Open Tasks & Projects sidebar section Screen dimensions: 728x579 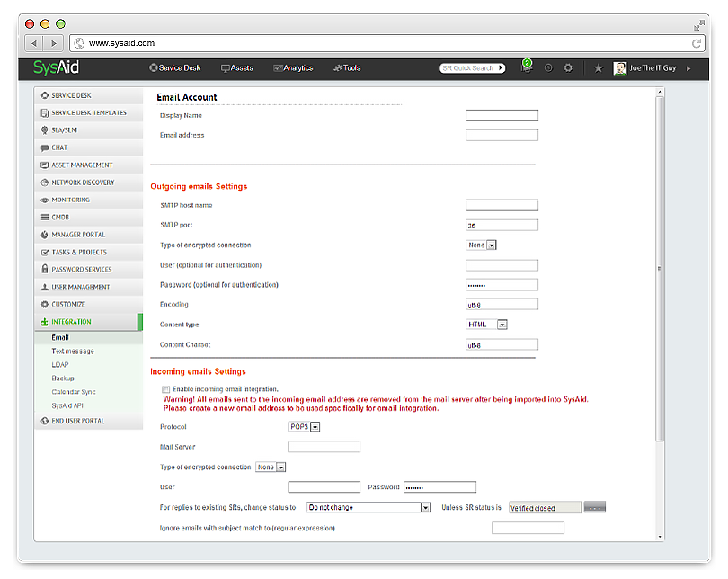[89, 252]
